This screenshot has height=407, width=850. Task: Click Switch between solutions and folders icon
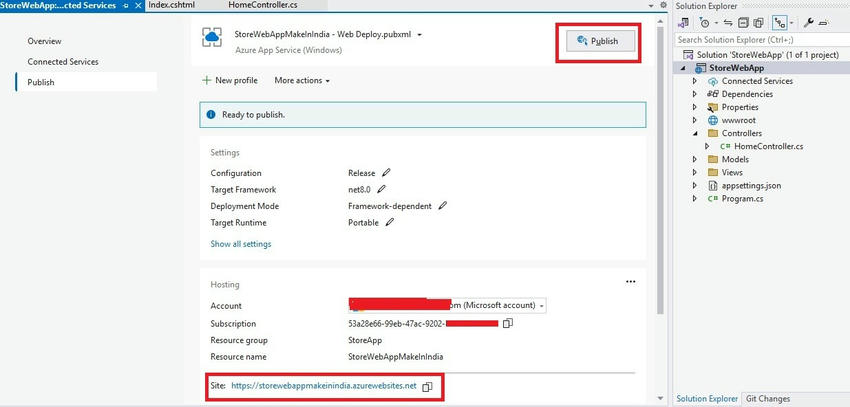click(684, 23)
